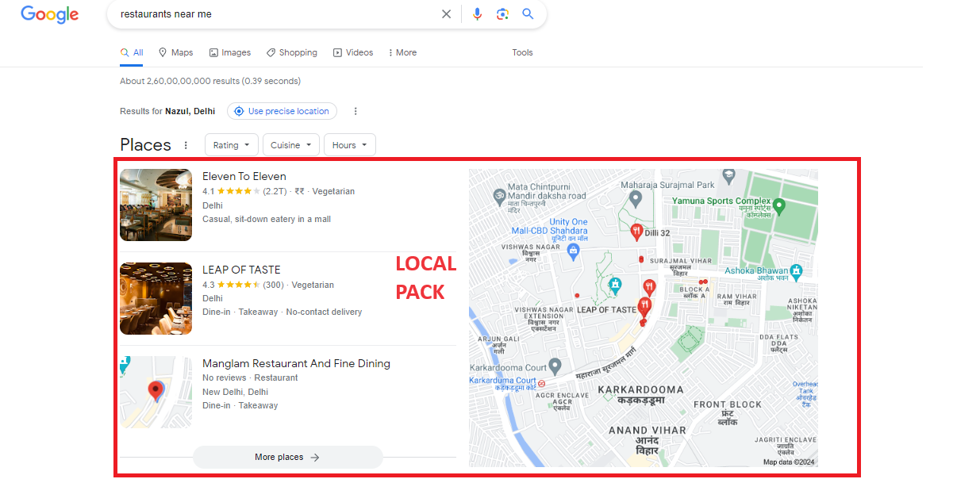980x479 pixels.
Task: Clear the search box with X icon
Action: click(x=446, y=14)
